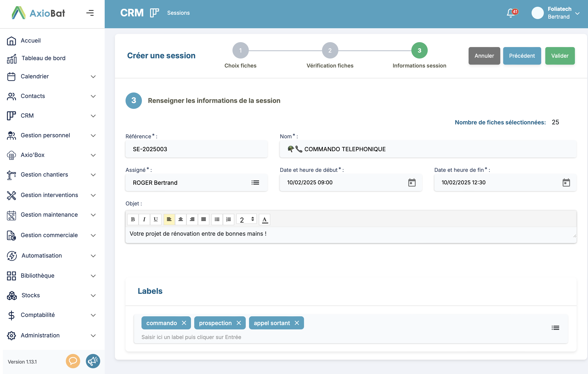This screenshot has height=374, width=588.
Task: Go to Accueil in the sidebar
Action: tap(31, 41)
